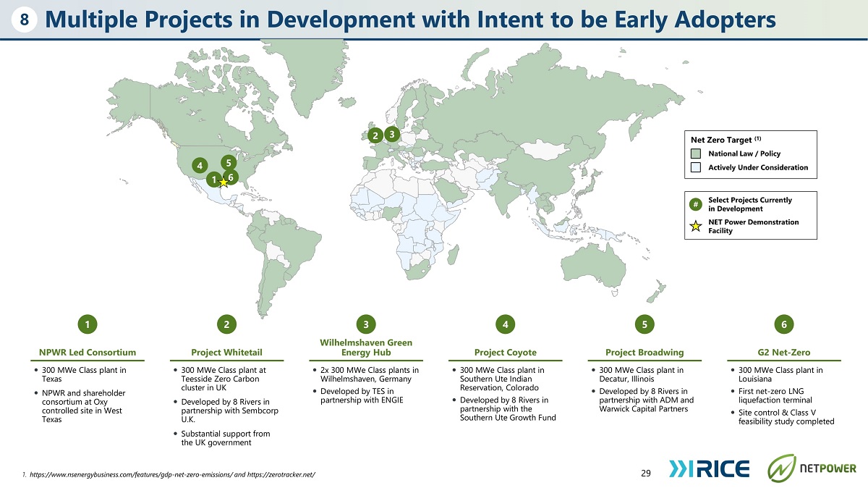Select map marker 2 over the UK
868x488 pixels.
coord(375,136)
